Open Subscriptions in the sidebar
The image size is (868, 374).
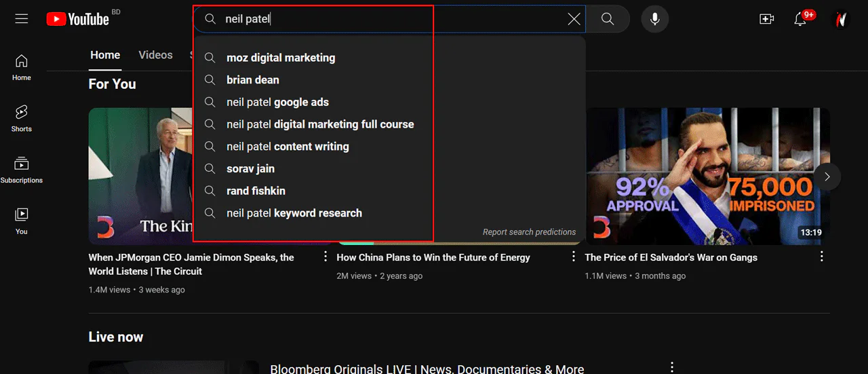(x=22, y=170)
